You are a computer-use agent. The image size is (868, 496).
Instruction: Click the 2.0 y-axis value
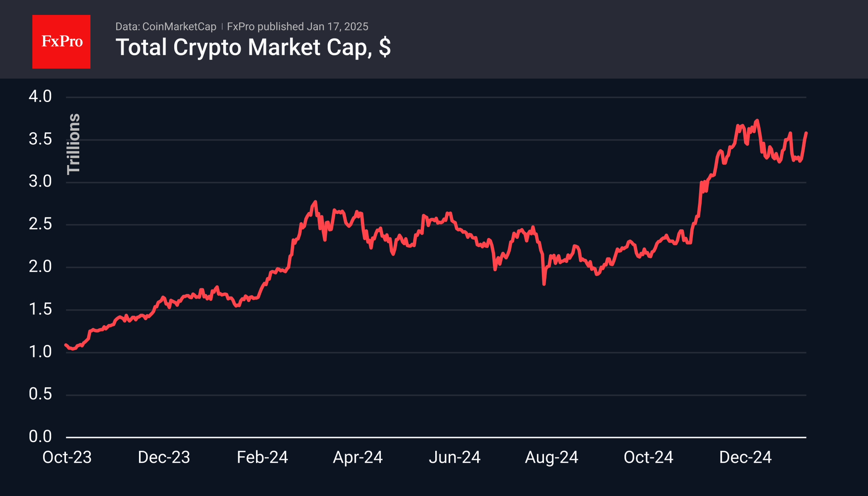(x=40, y=266)
